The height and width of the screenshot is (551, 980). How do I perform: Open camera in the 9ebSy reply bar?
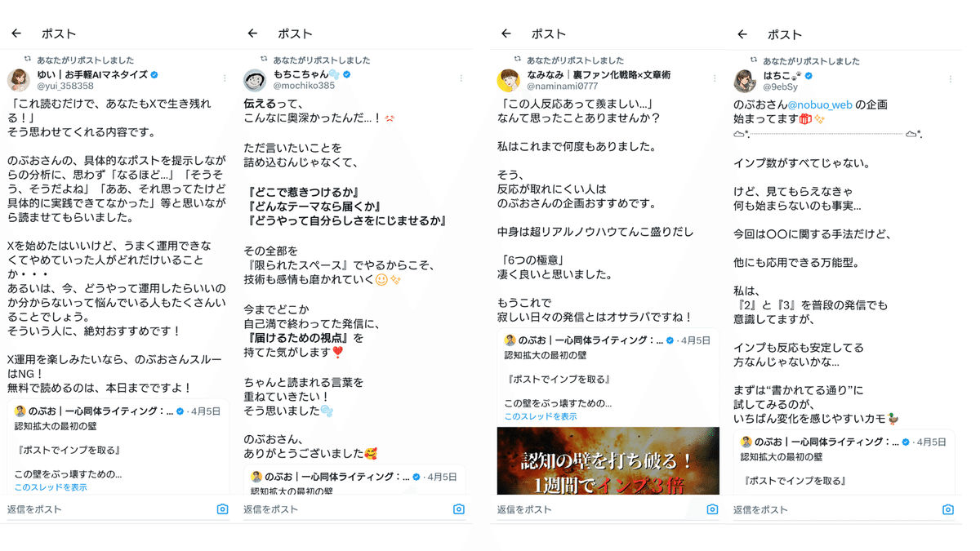coord(948,510)
